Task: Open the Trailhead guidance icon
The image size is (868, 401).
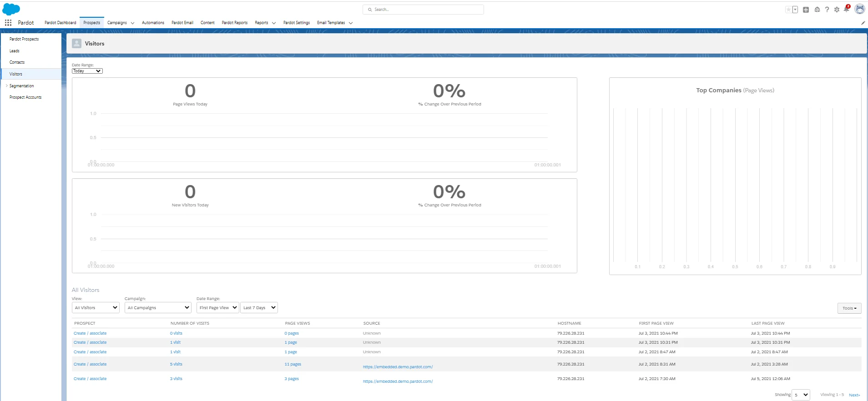Action: (817, 10)
